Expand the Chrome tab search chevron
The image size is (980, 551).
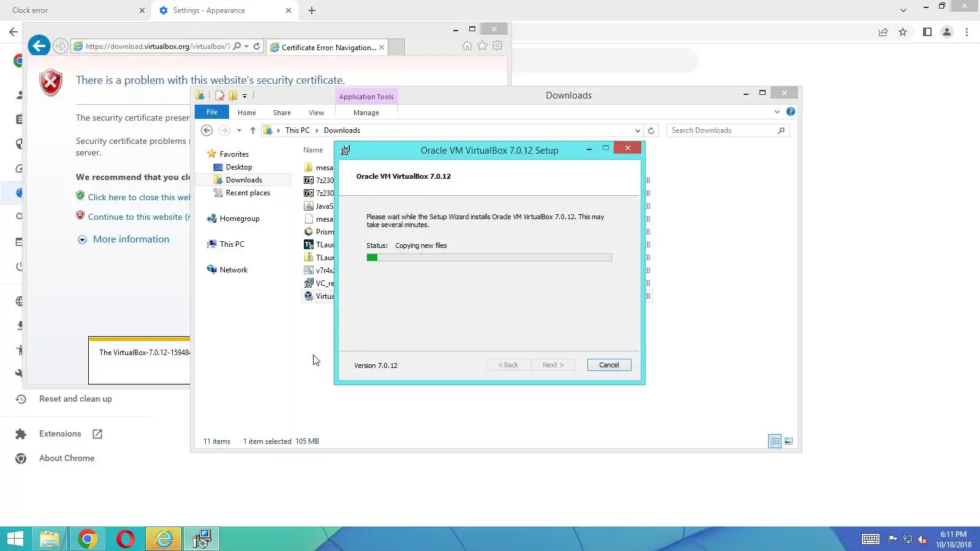coord(903,10)
